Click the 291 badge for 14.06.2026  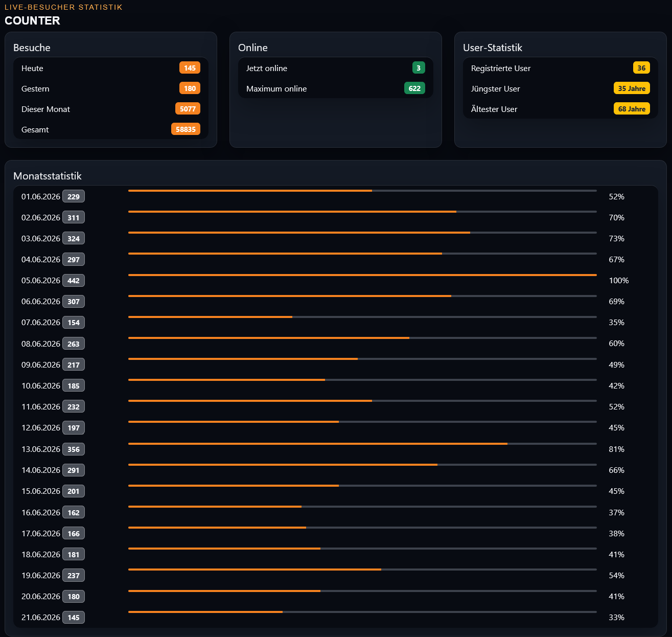click(74, 470)
